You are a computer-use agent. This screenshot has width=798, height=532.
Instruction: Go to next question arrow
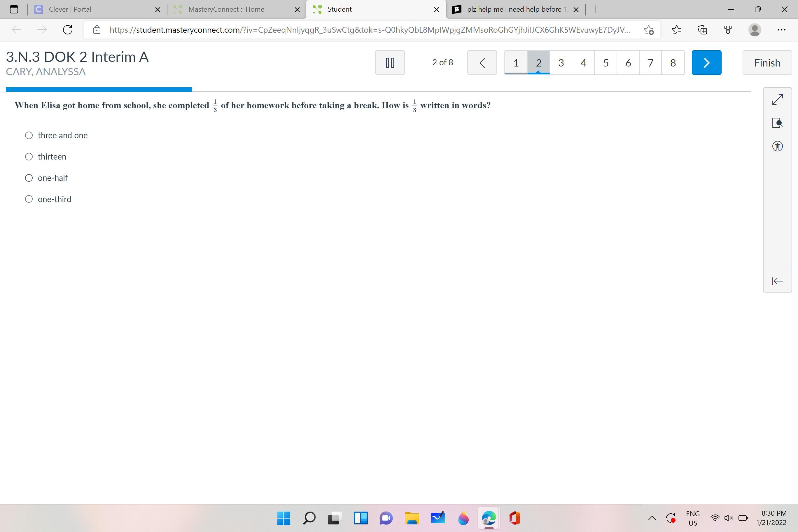click(x=706, y=63)
